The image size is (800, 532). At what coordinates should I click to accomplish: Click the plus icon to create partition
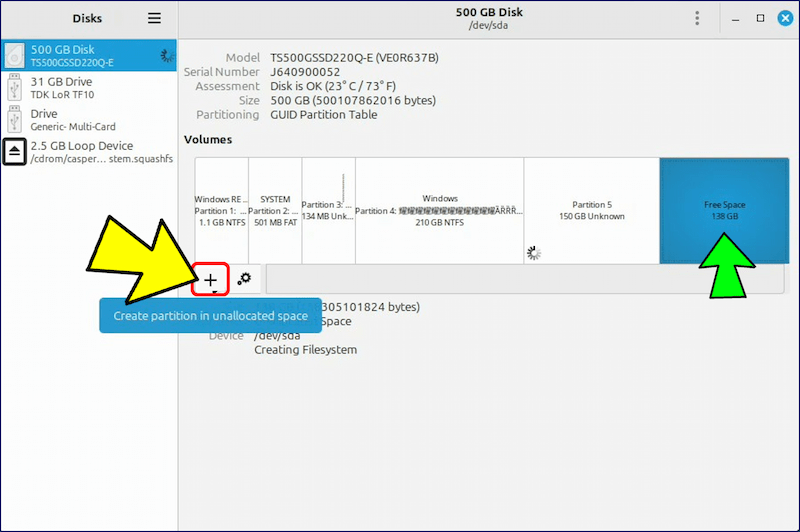[x=210, y=280]
